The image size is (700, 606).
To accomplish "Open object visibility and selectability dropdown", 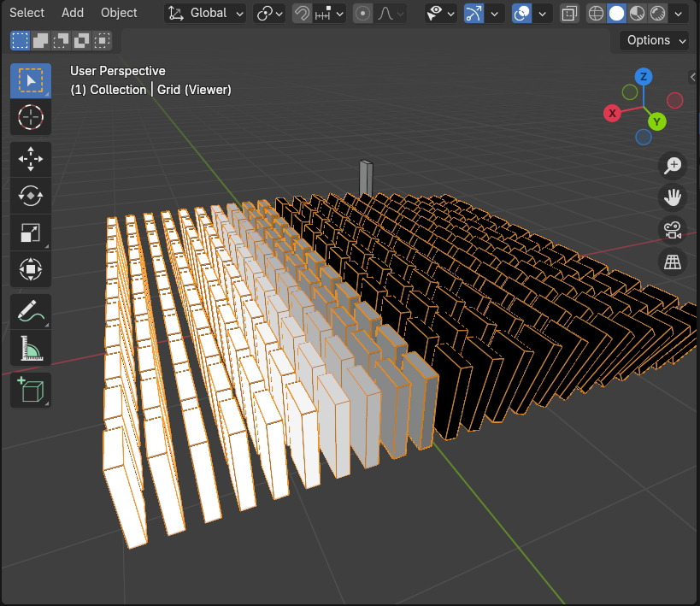I will coord(441,14).
